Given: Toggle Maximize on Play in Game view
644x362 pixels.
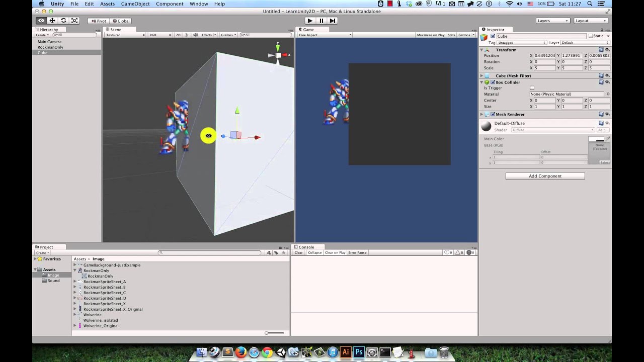Looking at the screenshot, I should coord(431,35).
